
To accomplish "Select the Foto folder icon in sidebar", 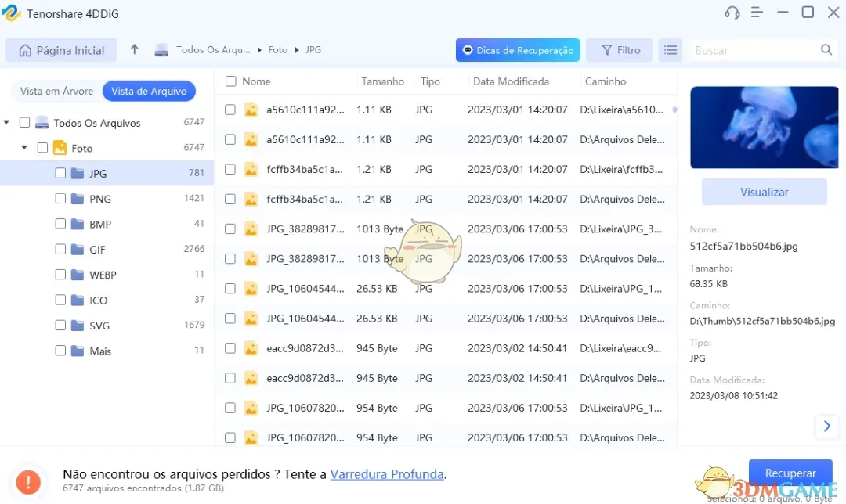I will point(60,147).
